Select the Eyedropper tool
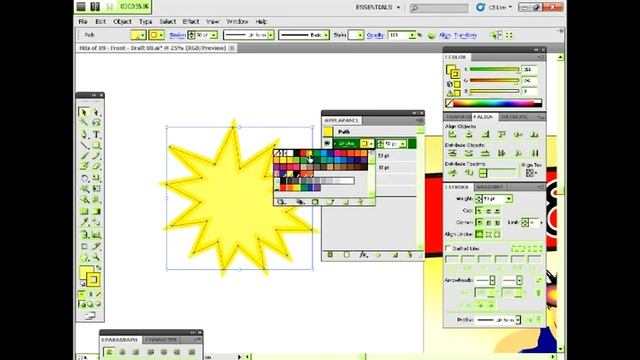640x360 pixels. [x=84, y=222]
